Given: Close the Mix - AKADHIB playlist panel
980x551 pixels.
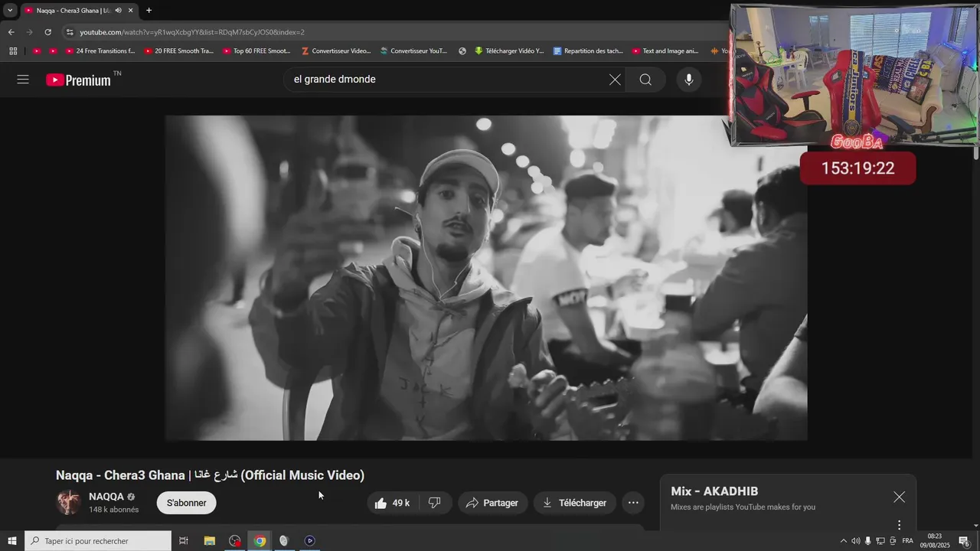Looking at the screenshot, I should point(899,497).
